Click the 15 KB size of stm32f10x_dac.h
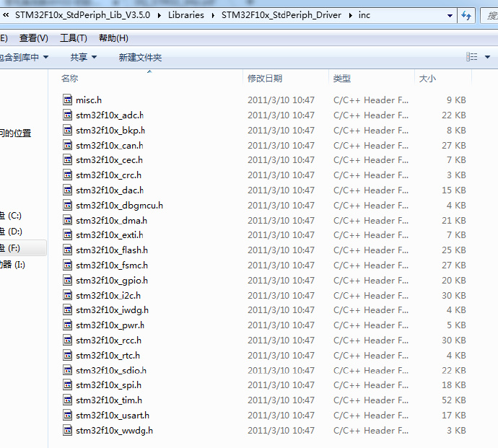498x448 pixels. click(453, 190)
